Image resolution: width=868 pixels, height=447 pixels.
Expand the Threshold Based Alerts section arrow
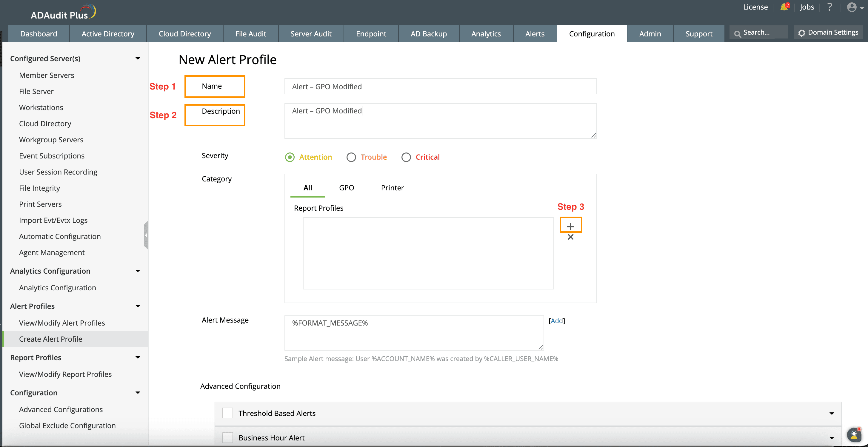pyautogui.click(x=831, y=413)
